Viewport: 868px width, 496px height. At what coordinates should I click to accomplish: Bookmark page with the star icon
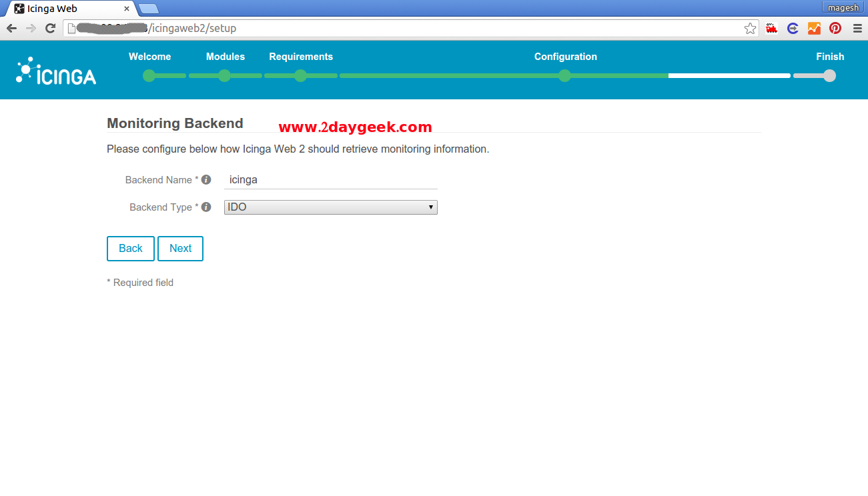click(751, 28)
